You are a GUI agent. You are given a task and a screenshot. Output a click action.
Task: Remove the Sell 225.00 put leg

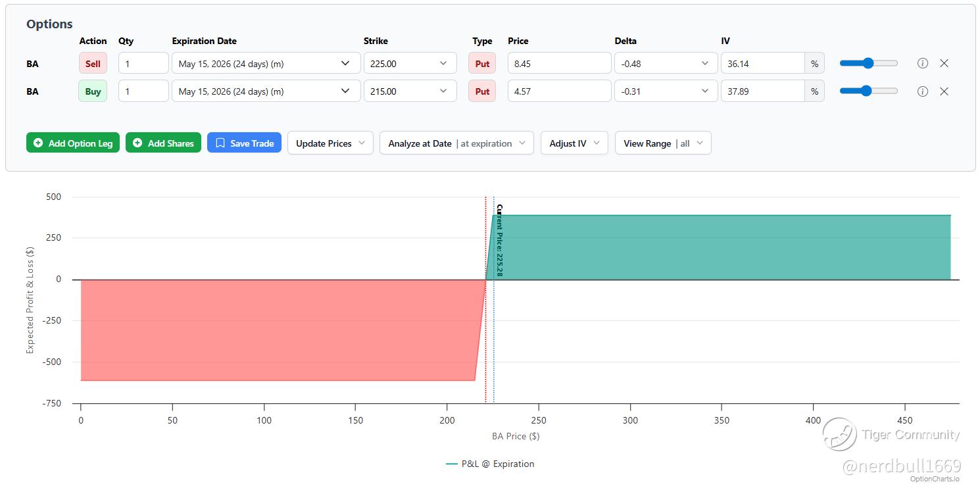click(x=944, y=64)
